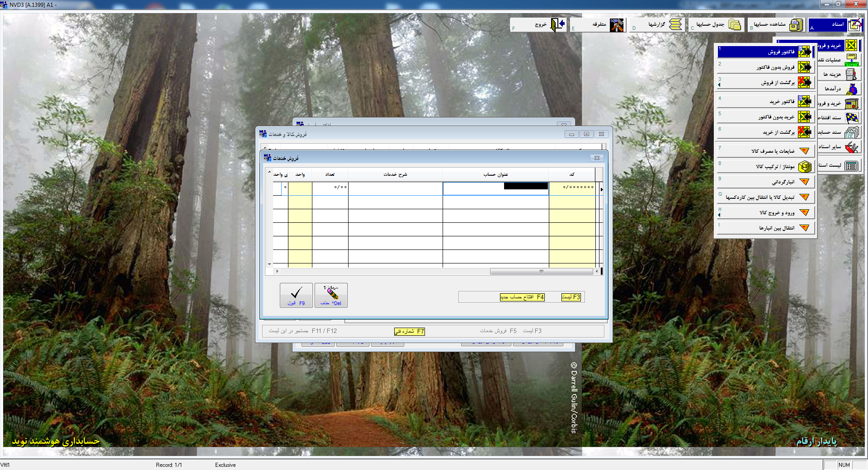The height and width of the screenshot is (470, 868).
Task: Click the stacked sheets icon of گزارشها
Action: click(675, 25)
